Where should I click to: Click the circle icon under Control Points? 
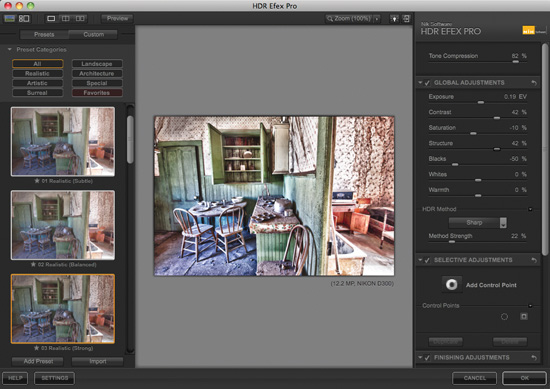click(504, 317)
